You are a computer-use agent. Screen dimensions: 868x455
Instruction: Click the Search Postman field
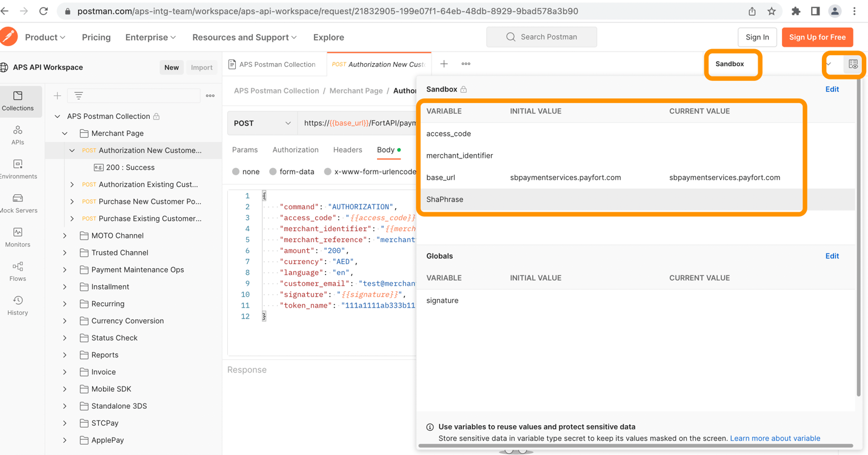point(541,37)
